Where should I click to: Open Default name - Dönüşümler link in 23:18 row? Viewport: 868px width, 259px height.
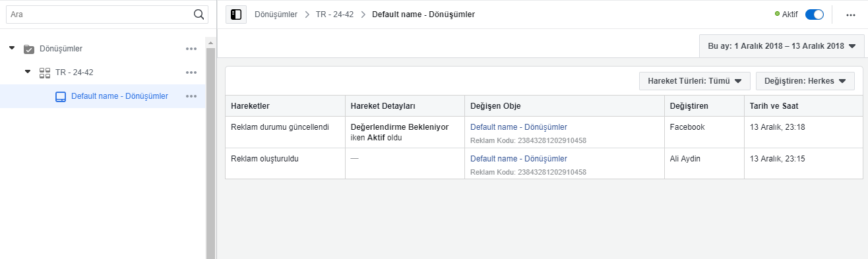click(518, 127)
